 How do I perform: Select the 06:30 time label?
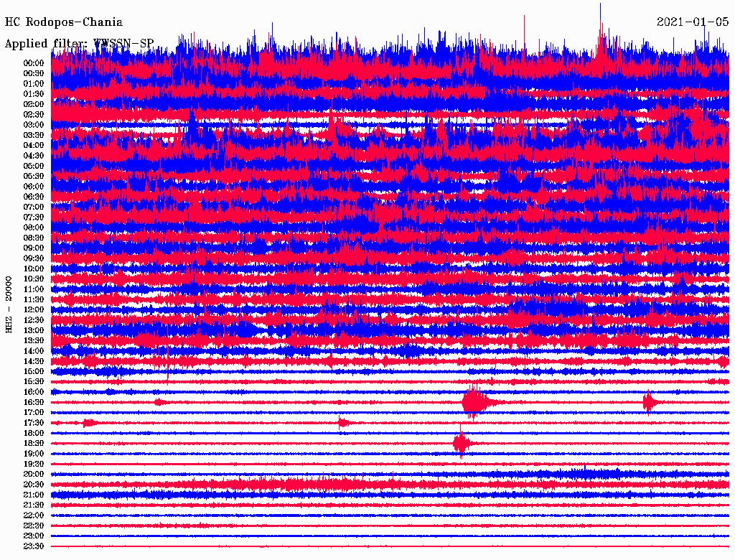34,197
